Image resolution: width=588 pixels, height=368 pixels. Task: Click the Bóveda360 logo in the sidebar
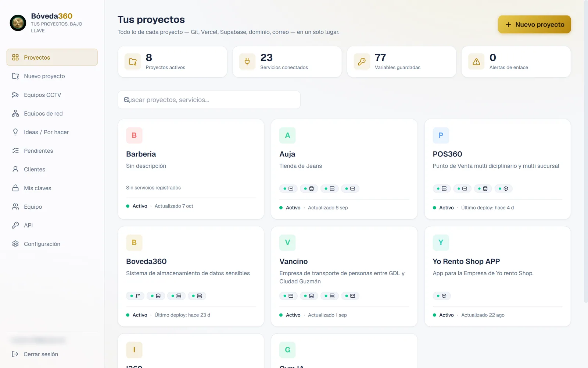coord(18,23)
